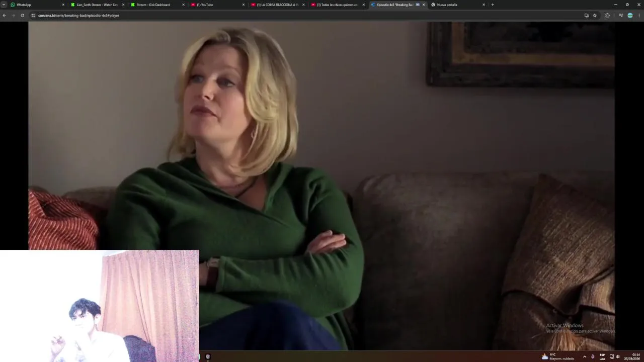This screenshot has height=362, width=644.
Task: Switch to Todas las chicas quieren tab
Action: coord(337,5)
